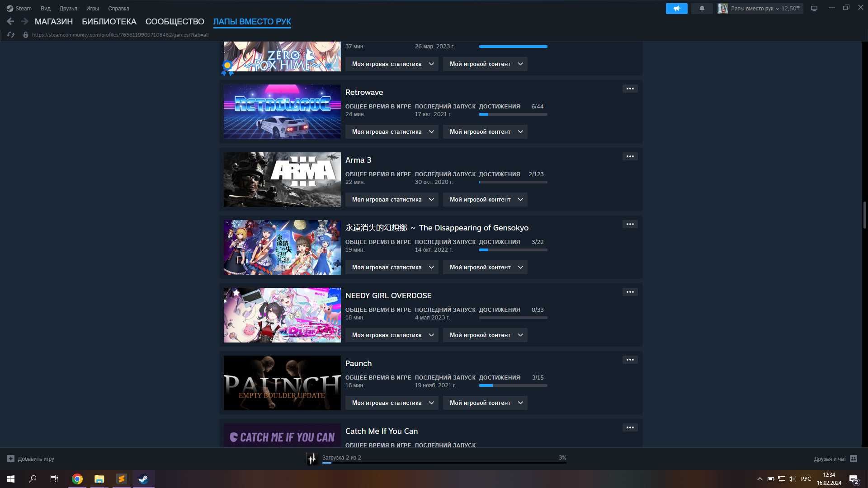Click the forward navigation arrow

tap(25, 21)
